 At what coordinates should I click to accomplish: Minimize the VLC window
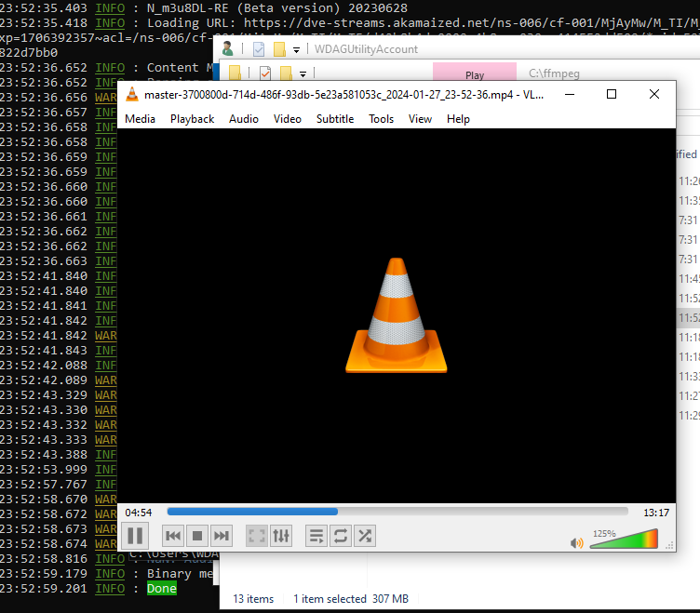pos(570,94)
